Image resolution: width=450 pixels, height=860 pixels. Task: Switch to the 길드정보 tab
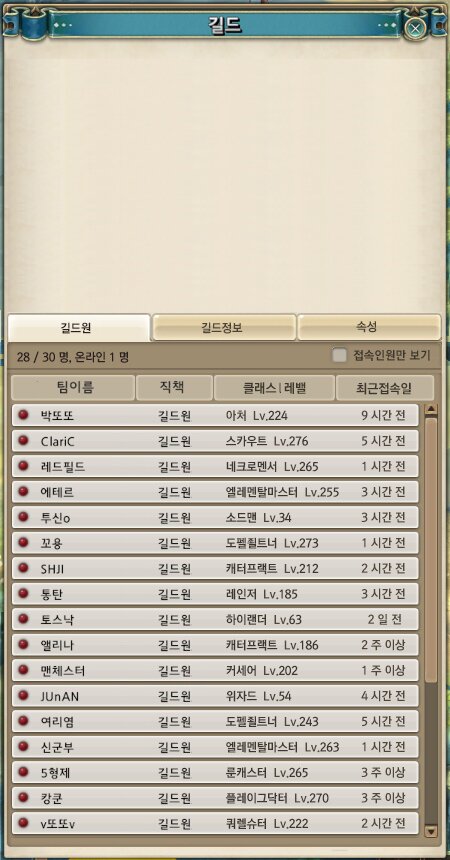click(x=224, y=327)
